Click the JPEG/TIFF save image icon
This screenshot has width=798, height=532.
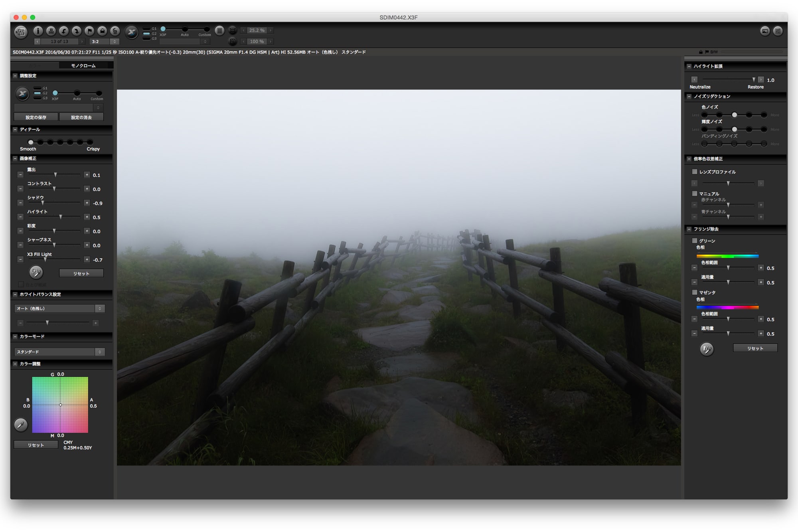tap(21, 31)
